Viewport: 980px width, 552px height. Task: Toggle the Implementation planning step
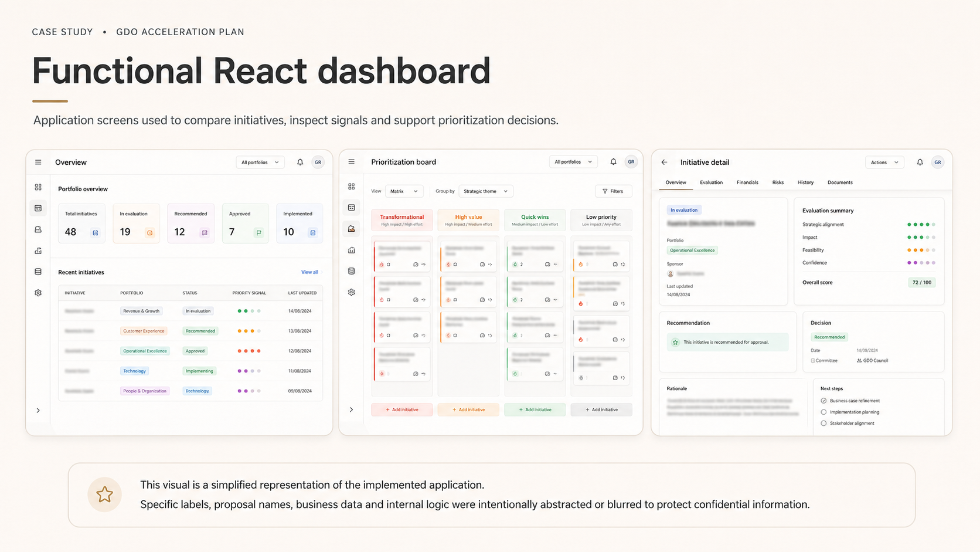pyautogui.click(x=824, y=412)
